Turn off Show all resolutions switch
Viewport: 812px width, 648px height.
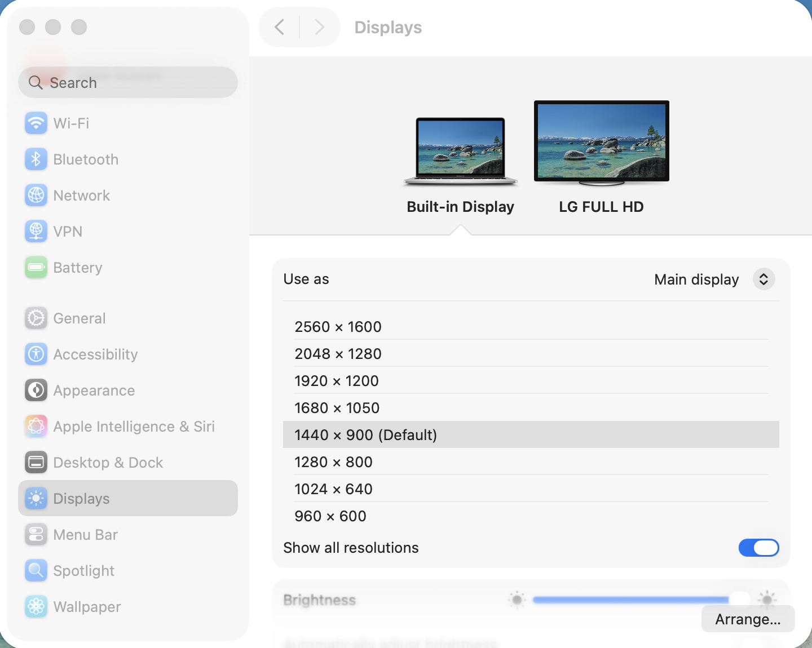[758, 548]
